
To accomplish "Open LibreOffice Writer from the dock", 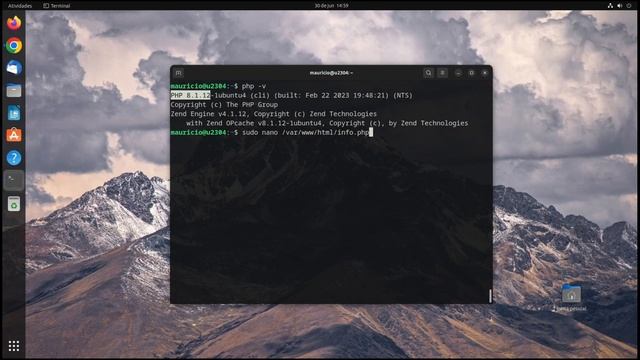I will pyautogui.click(x=14, y=113).
